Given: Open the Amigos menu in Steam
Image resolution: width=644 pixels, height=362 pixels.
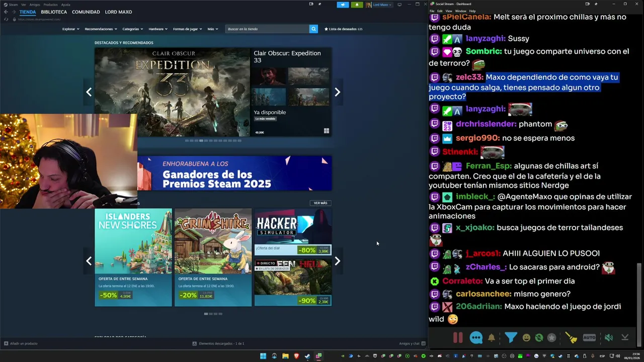Looking at the screenshot, I should tap(35, 5).
